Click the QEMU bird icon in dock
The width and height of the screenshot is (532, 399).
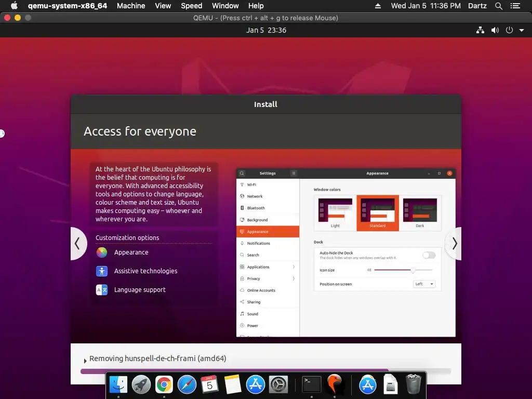[335, 384]
